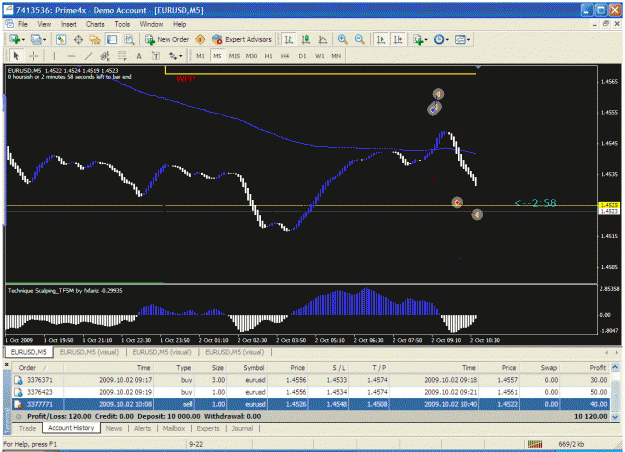The width and height of the screenshot is (625, 452).
Task: Click the Expert Advisors button
Action: [242, 39]
